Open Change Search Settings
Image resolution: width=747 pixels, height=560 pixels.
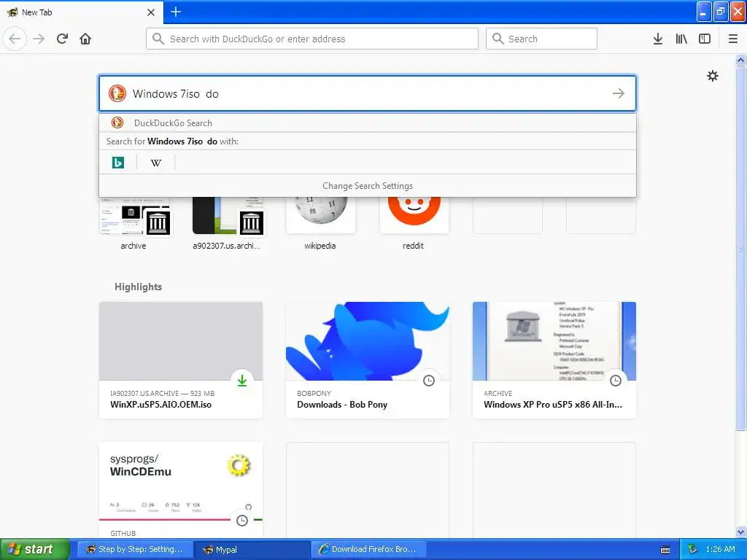tap(368, 186)
